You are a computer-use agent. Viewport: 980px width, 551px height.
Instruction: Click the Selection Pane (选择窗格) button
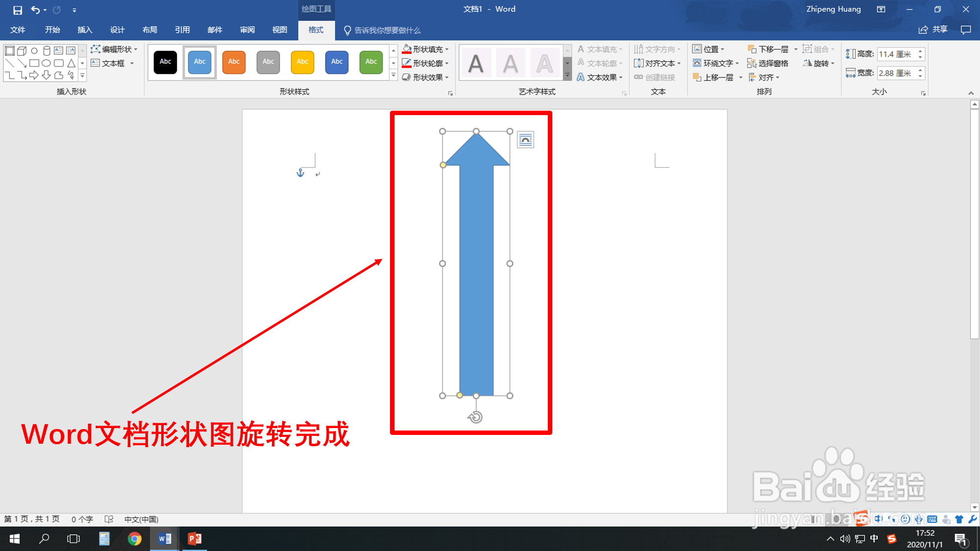(x=768, y=63)
